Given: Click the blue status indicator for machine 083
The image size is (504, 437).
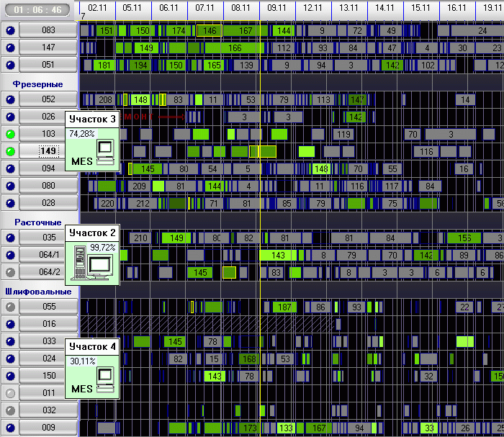Looking at the screenshot, I should click(10, 30).
